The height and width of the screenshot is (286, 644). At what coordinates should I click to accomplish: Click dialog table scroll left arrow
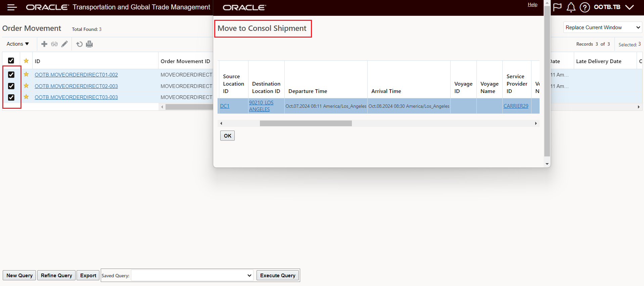click(221, 123)
